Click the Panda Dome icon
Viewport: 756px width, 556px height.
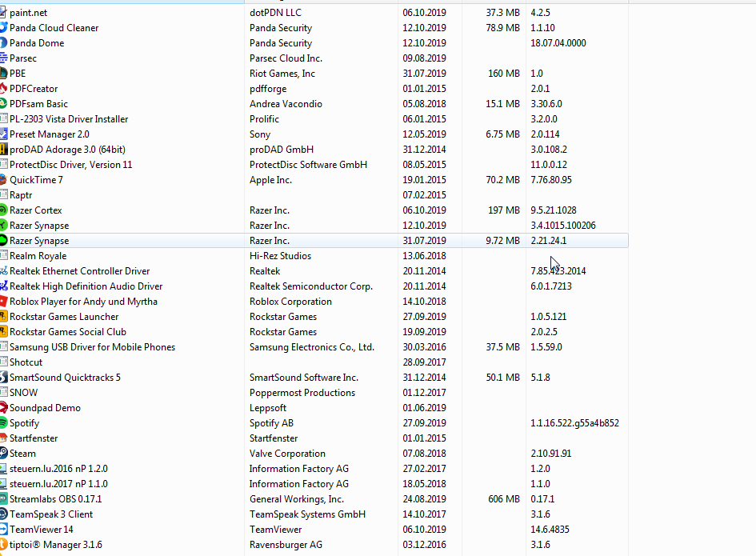[3, 43]
